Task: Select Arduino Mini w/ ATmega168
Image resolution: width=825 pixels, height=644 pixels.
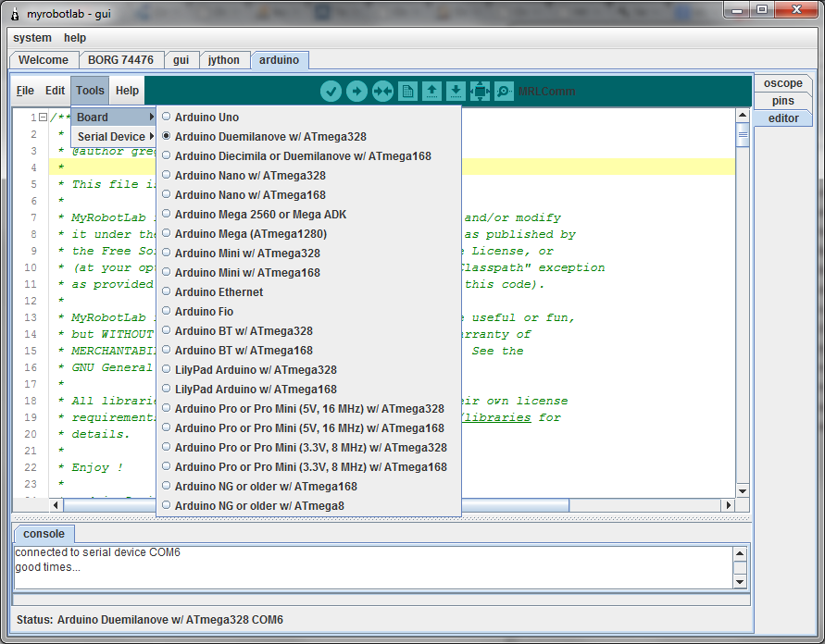Action: pos(309,273)
